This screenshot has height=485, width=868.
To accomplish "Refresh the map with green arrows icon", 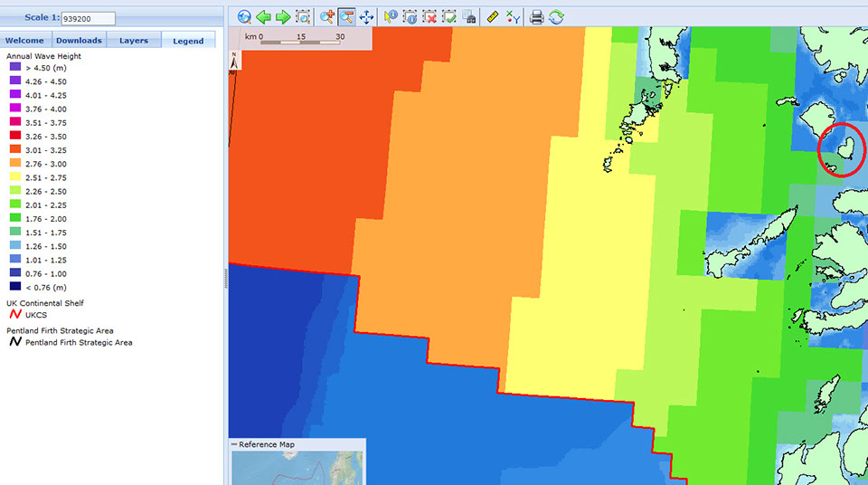I will click(x=555, y=16).
